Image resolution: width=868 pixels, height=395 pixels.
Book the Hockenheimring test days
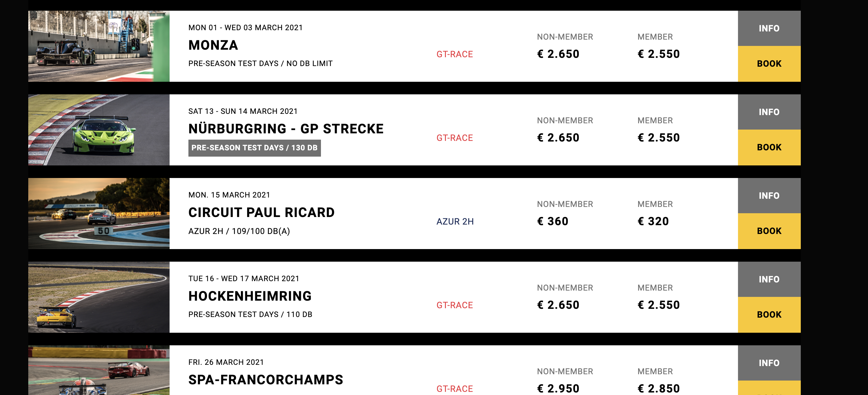769,315
